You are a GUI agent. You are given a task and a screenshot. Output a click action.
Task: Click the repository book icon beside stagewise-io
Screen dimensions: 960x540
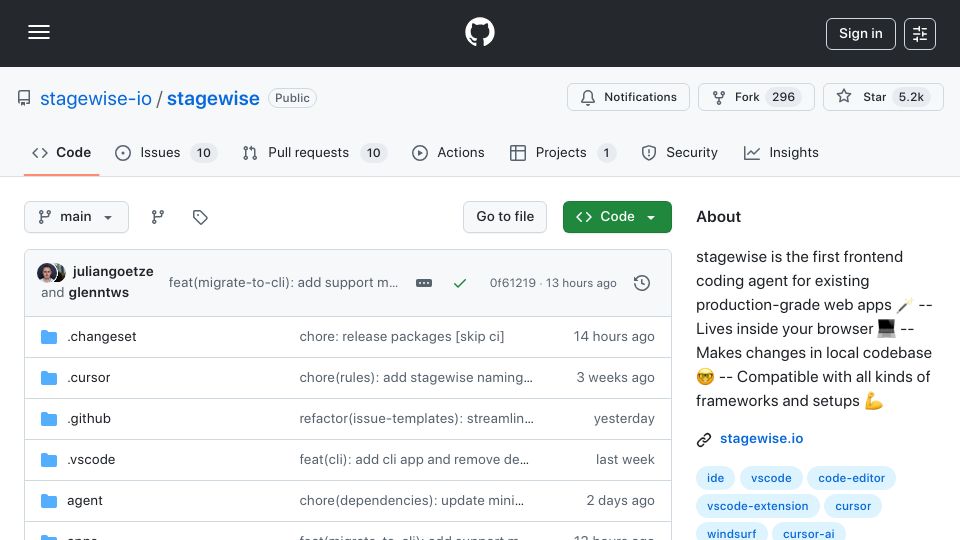point(24,98)
